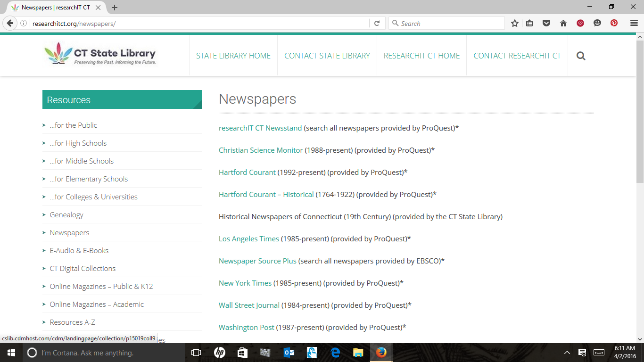Viewport: 644px width, 362px height.
Task: Open New York Times link
Action: coord(245,283)
